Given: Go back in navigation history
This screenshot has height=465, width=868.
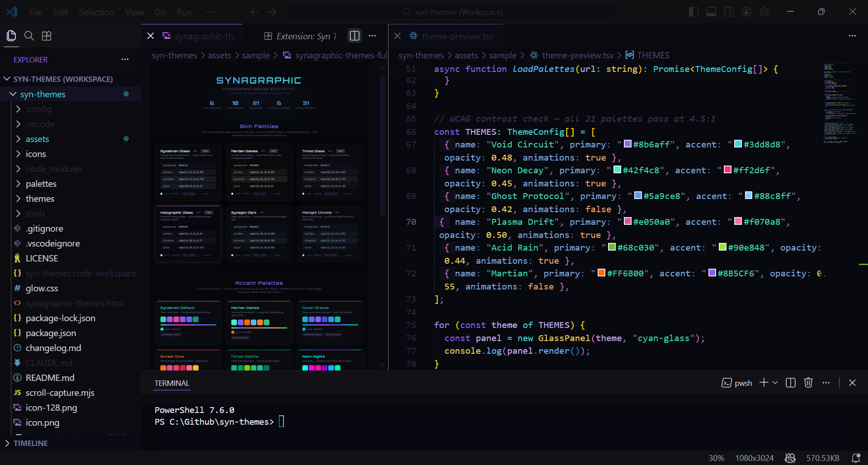Looking at the screenshot, I should click(x=255, y=12).
